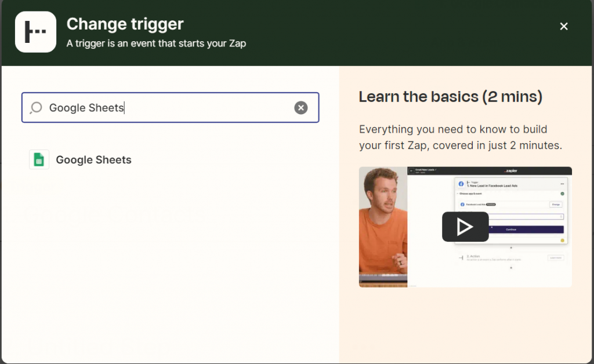Close the Change trigger dialog

(x=563, y=26)
